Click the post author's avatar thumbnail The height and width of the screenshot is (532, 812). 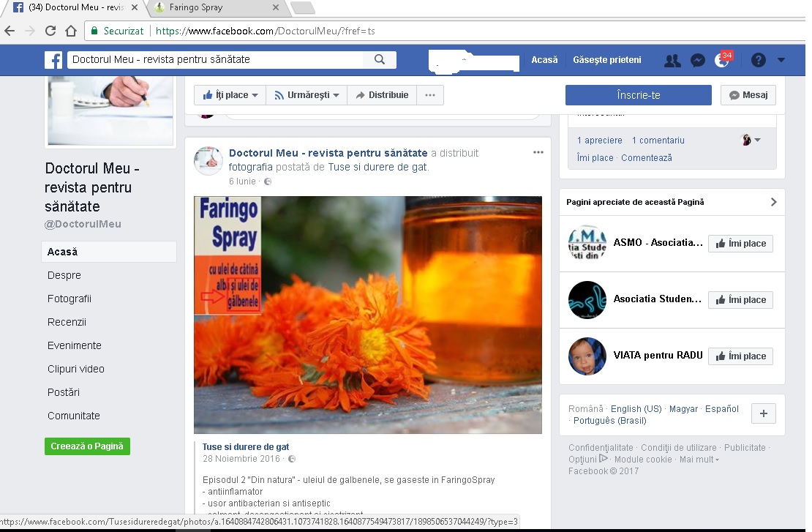tap(208, 160)
